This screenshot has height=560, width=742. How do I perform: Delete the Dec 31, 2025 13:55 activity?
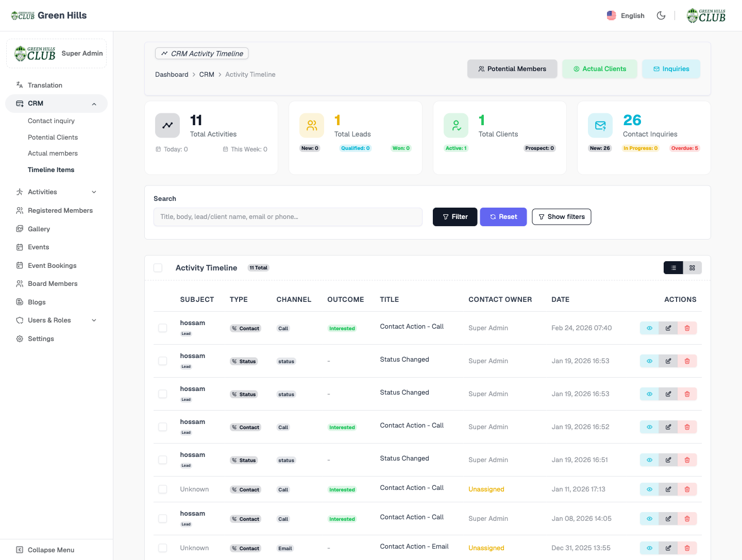click(687, 548)
